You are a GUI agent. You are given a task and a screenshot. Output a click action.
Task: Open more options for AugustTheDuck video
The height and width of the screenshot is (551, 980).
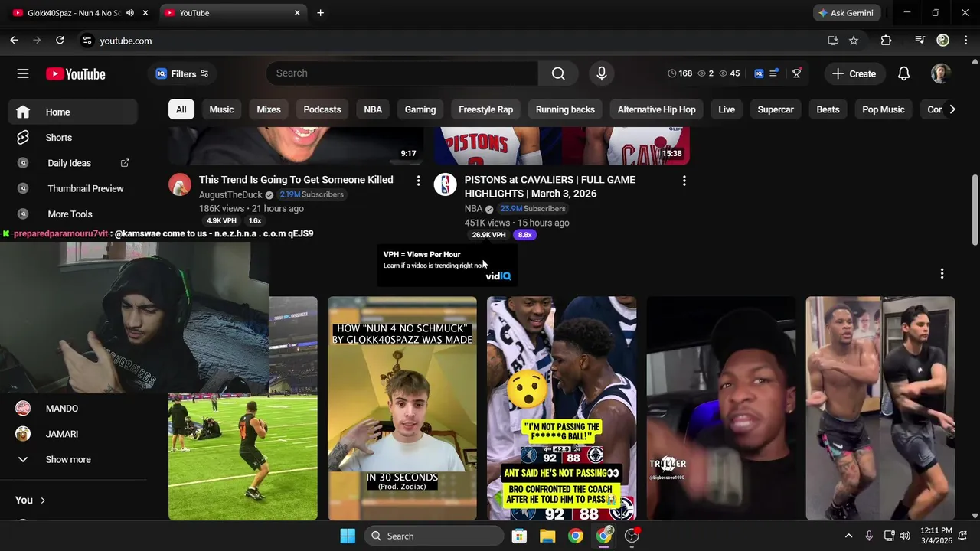[418, 181]
